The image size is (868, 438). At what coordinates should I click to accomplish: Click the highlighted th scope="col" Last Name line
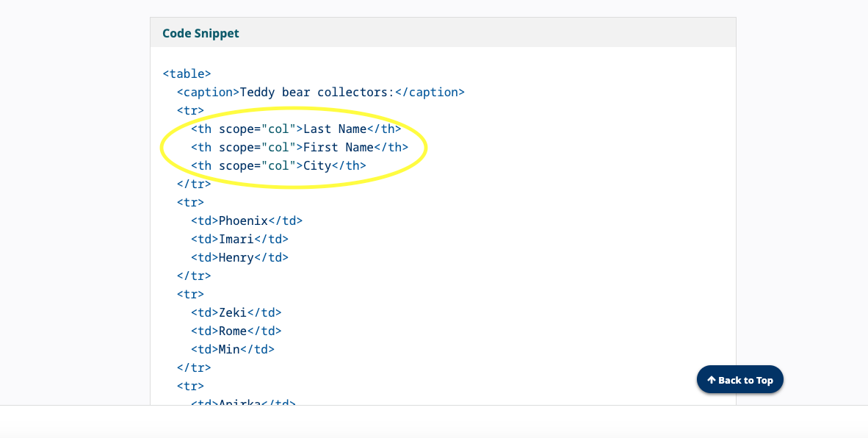(295, 129)
